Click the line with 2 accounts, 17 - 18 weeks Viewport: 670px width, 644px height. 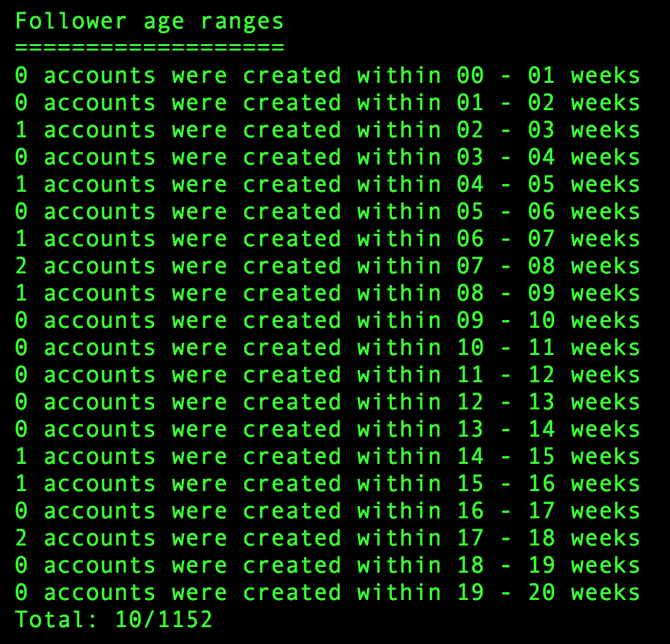point(328,538)
